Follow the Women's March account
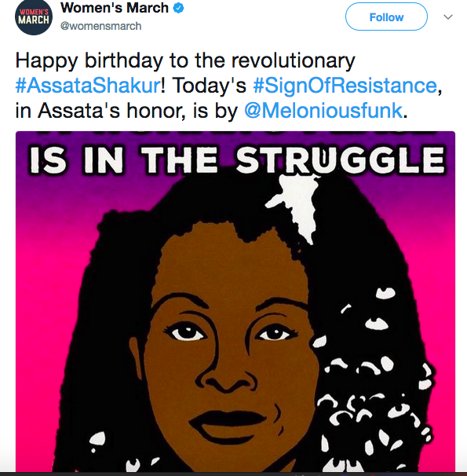The image size is (467, 476). (x=386, y=17)
